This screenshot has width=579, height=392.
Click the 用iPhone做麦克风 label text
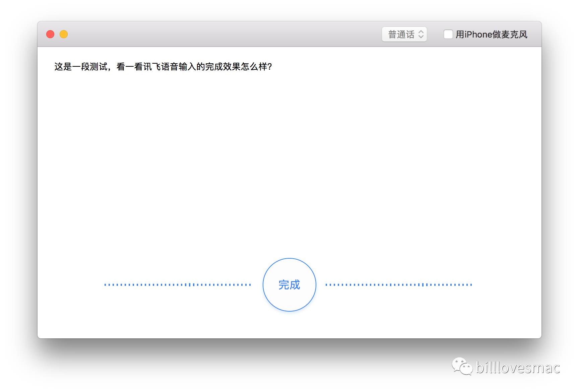(492, 34)
